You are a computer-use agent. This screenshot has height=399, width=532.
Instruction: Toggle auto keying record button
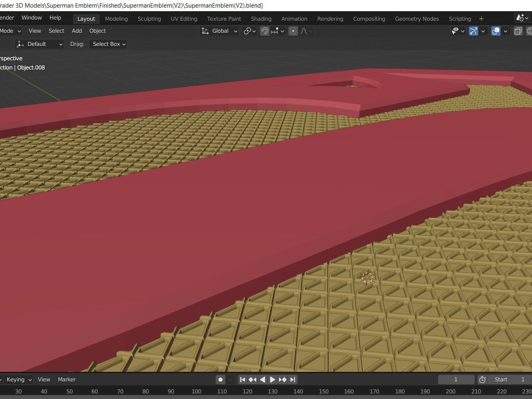pos(220,379)
